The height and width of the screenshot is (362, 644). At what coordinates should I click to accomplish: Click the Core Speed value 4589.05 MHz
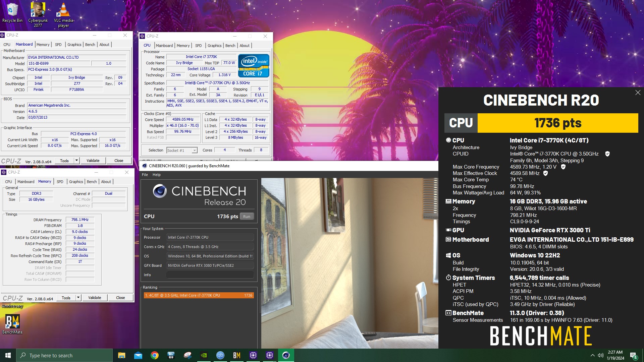click(183, 119)
